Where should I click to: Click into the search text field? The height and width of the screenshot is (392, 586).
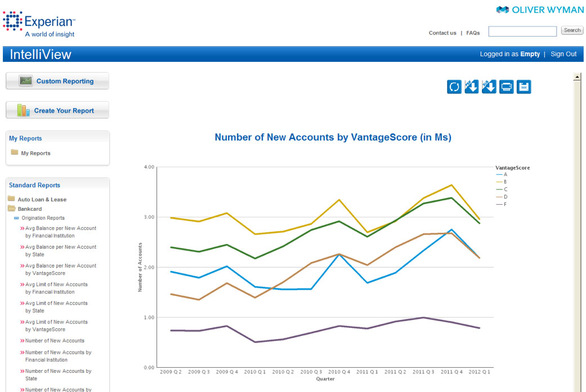(x=522, y=31)
